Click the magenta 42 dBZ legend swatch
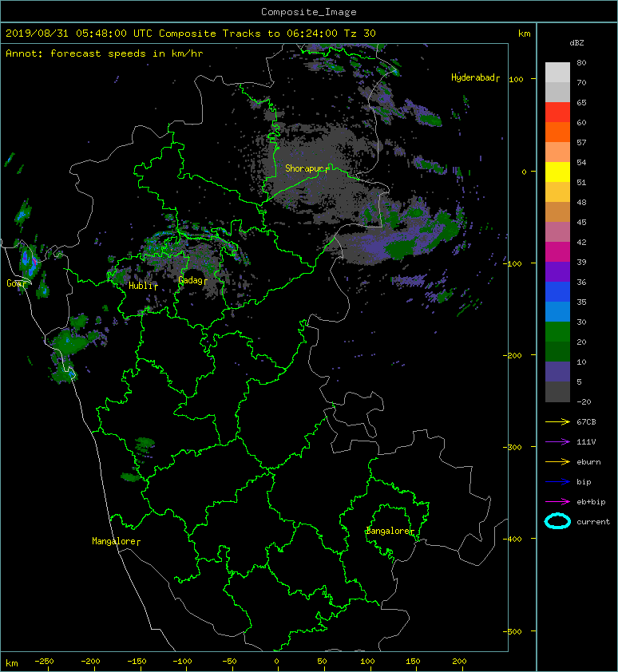Screen dimensions: 618x672 [557, 251]
